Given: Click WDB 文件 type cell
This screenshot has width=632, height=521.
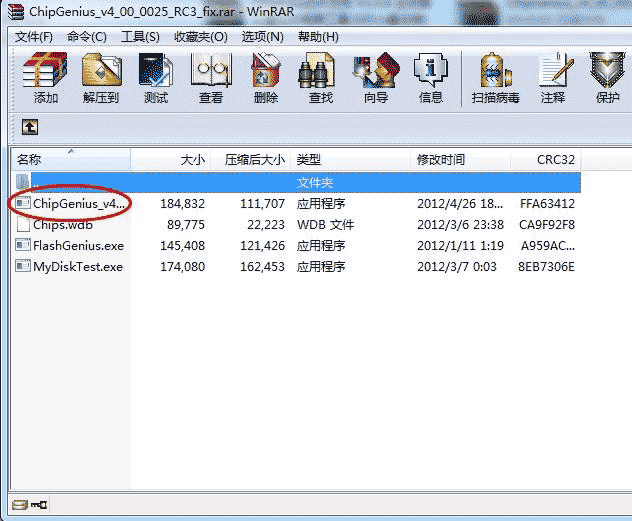Looking at the screenshot, I should click(325, 224).
